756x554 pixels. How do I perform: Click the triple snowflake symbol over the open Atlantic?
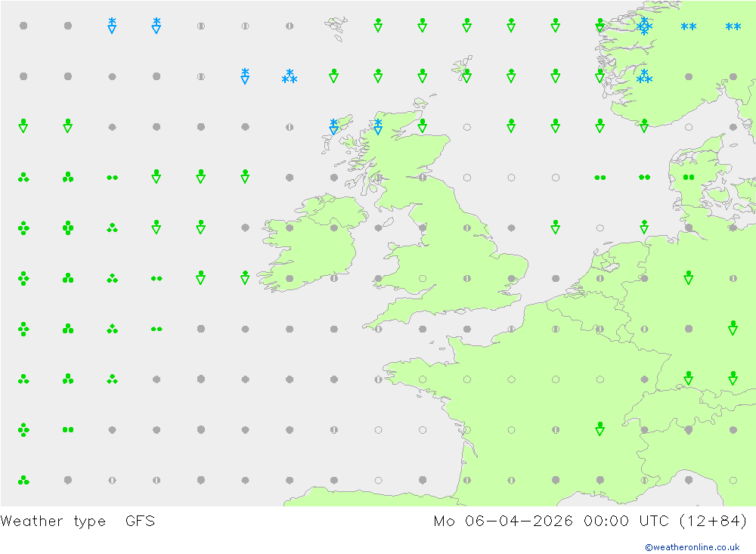pos(290,76)
